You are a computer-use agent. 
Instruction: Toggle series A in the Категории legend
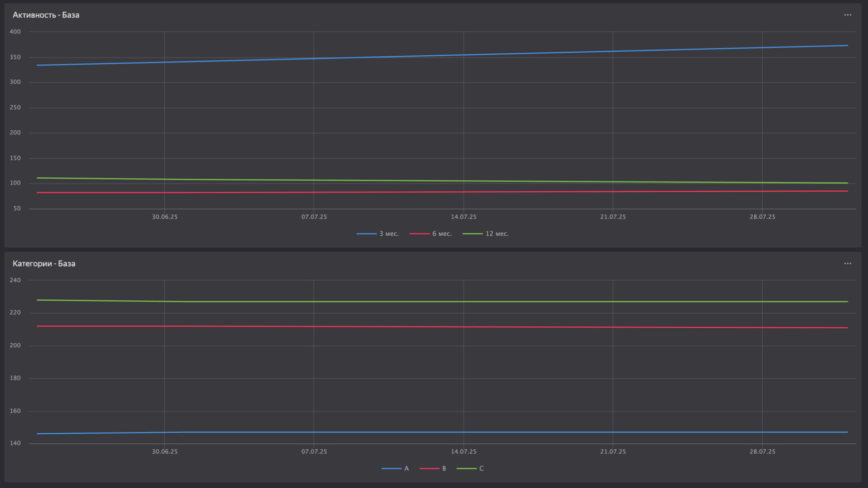click(x=395, y=468)
